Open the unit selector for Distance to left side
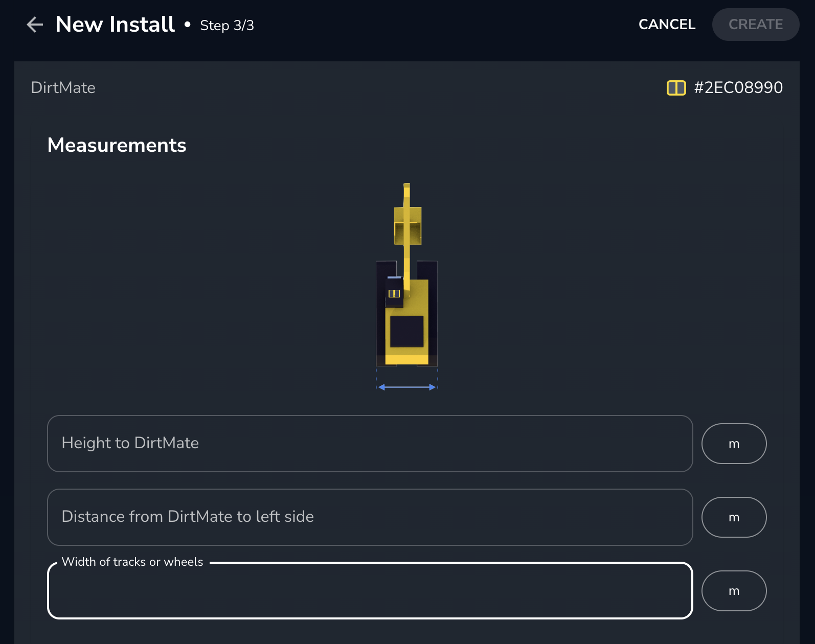The height and width of the screenshot is (644, 815). point(734,517)
